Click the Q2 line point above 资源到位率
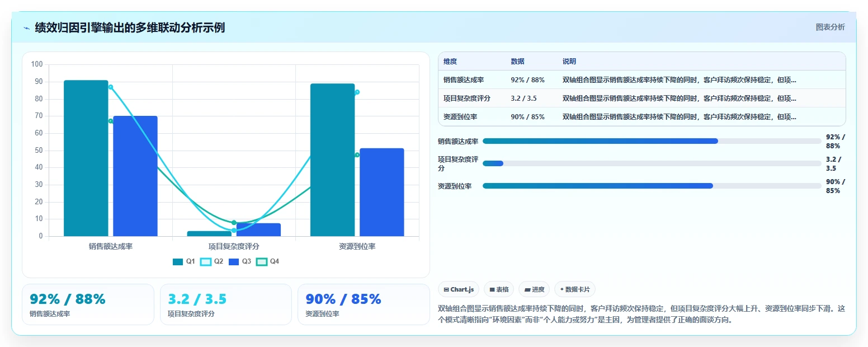Screen dimensions: 868x347 [357, 92]
